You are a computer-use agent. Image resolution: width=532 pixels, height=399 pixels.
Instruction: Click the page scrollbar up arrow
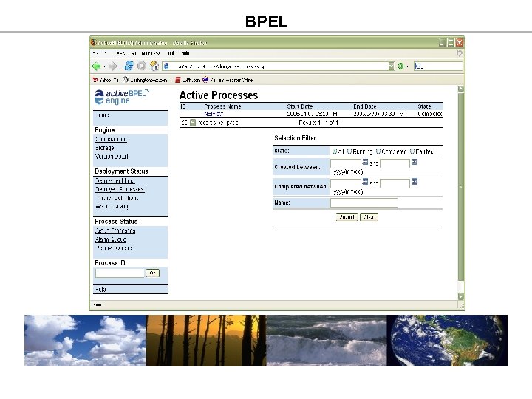pos(461,89)
